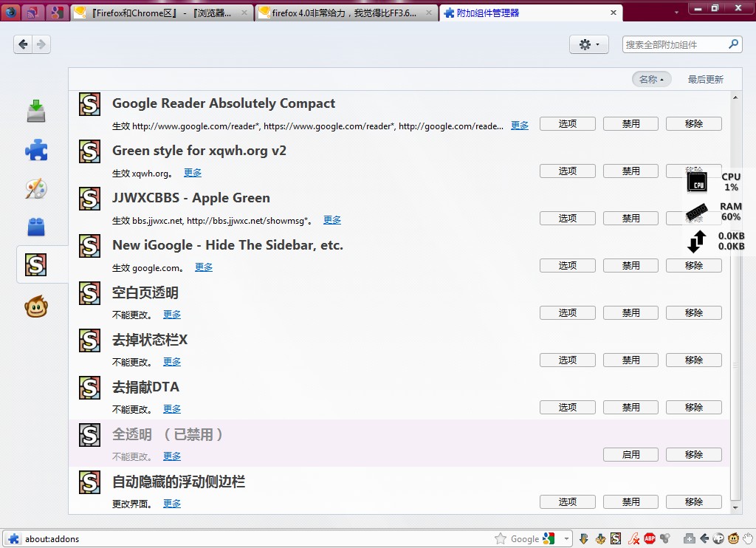Click the RAM usage widget
This screenshot has width=756, height=548.
point(714,211)
